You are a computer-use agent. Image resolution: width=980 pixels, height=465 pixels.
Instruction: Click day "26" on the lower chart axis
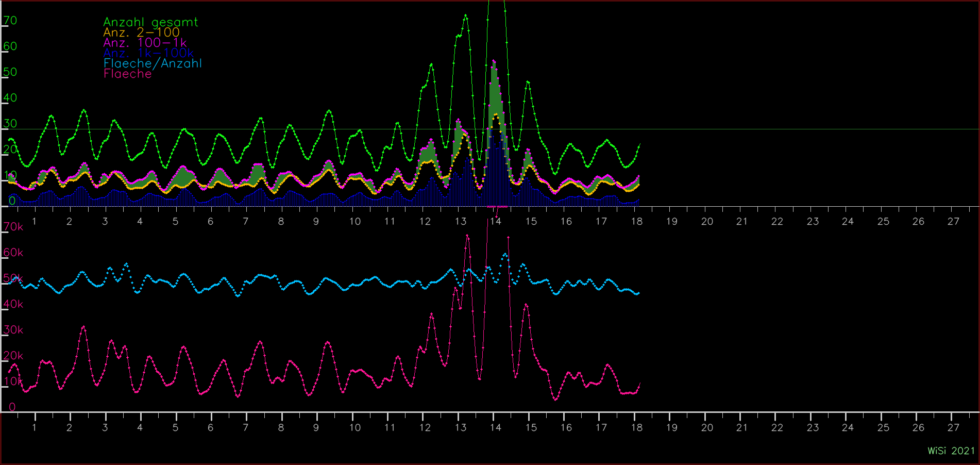pos(918,427)
